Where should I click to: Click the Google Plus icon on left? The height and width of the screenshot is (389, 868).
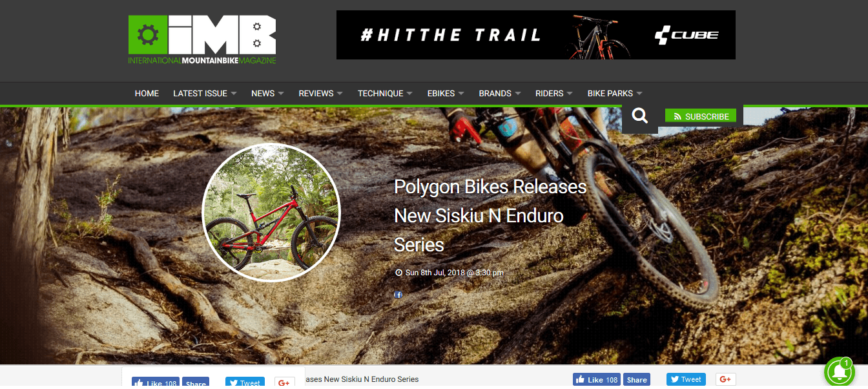[285, 383]
